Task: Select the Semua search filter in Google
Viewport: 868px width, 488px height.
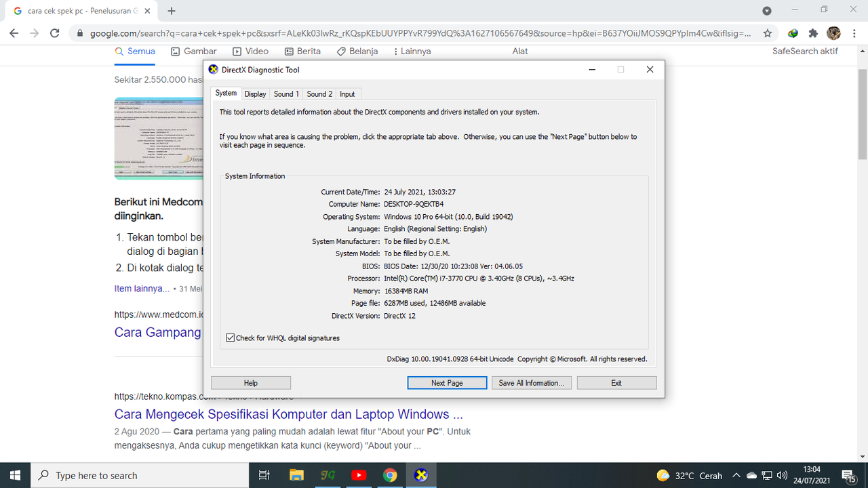Action: (x=135, y=52)
